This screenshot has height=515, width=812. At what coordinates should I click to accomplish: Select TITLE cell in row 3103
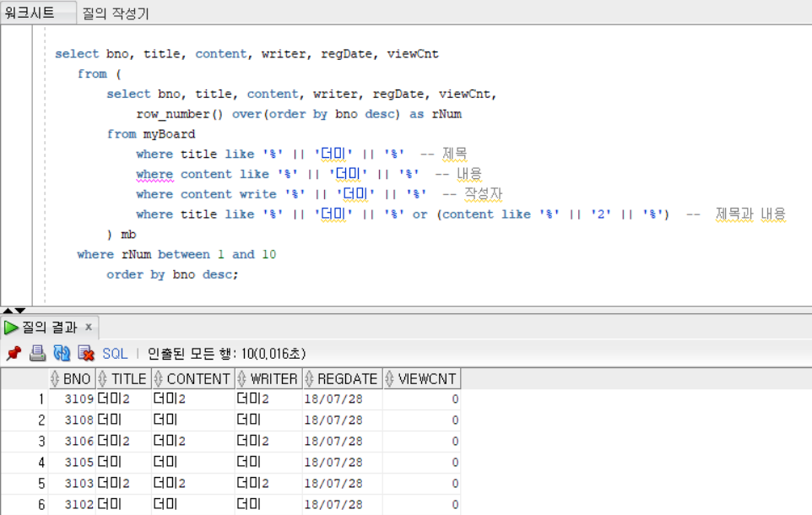coord(123,484)
